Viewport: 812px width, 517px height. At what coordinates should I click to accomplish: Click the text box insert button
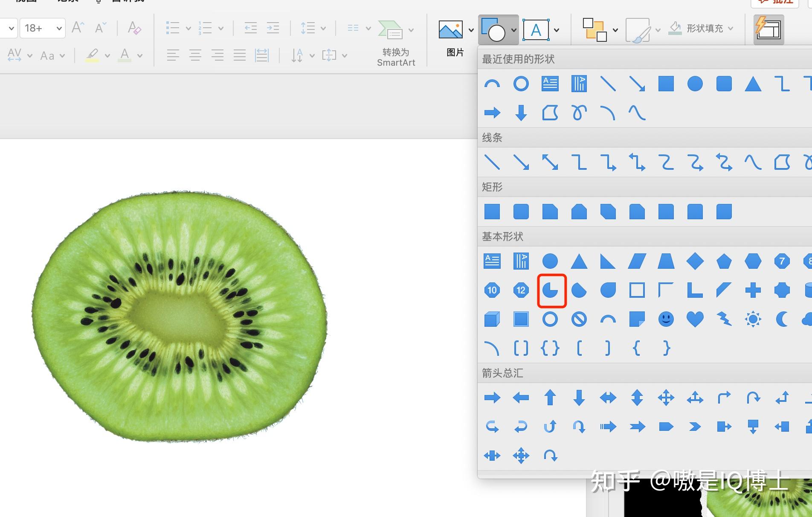536,30
